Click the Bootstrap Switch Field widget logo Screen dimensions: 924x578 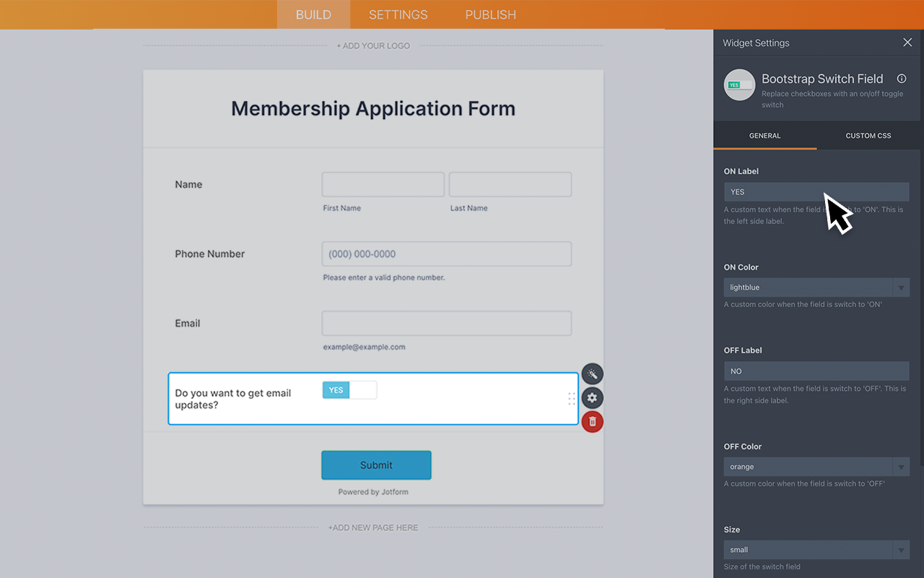(738, 85)
